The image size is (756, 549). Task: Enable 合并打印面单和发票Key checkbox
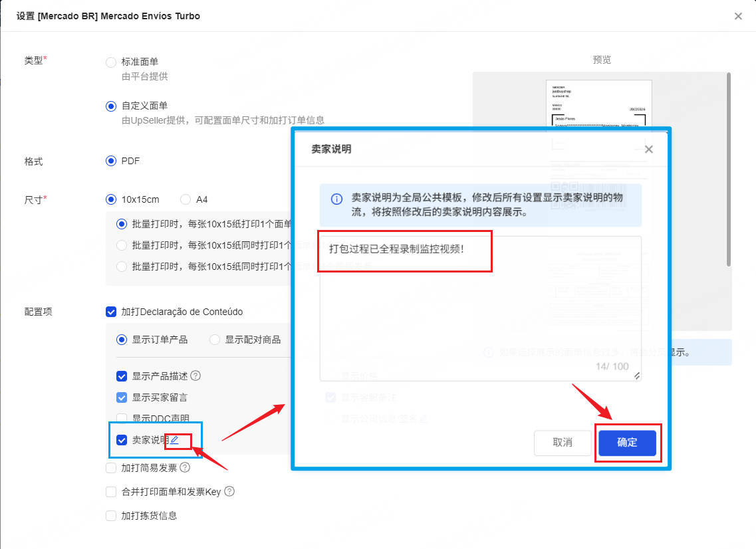(111, 492)
